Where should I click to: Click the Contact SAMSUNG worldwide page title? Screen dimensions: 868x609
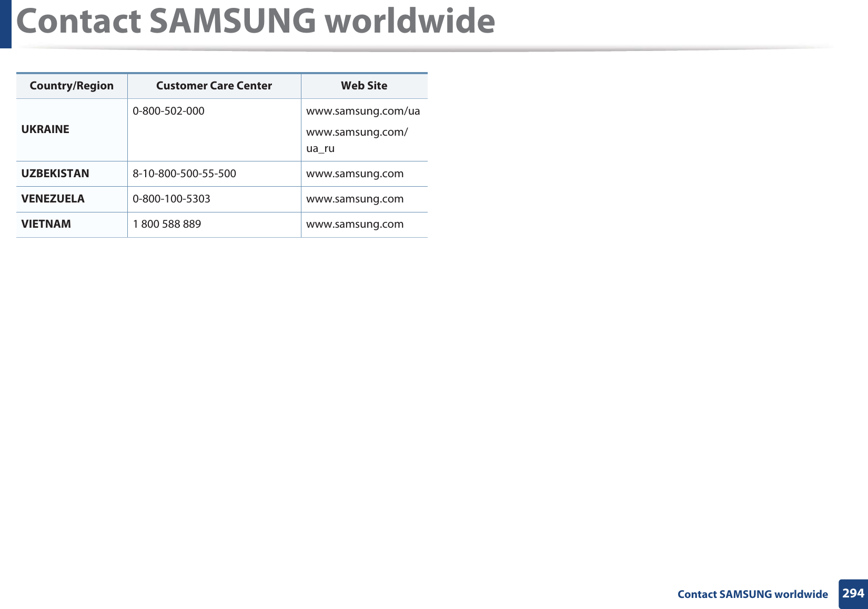point(256,21)
